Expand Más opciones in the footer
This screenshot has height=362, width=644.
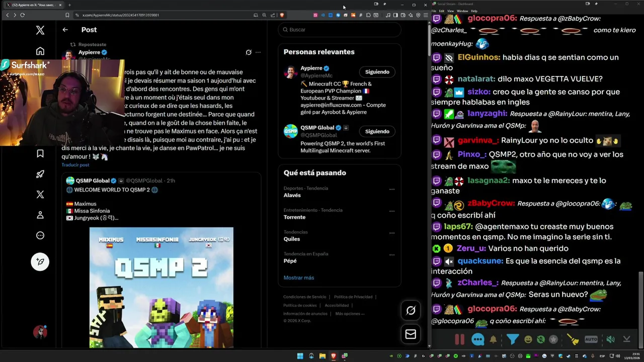[x=350, y=314]
